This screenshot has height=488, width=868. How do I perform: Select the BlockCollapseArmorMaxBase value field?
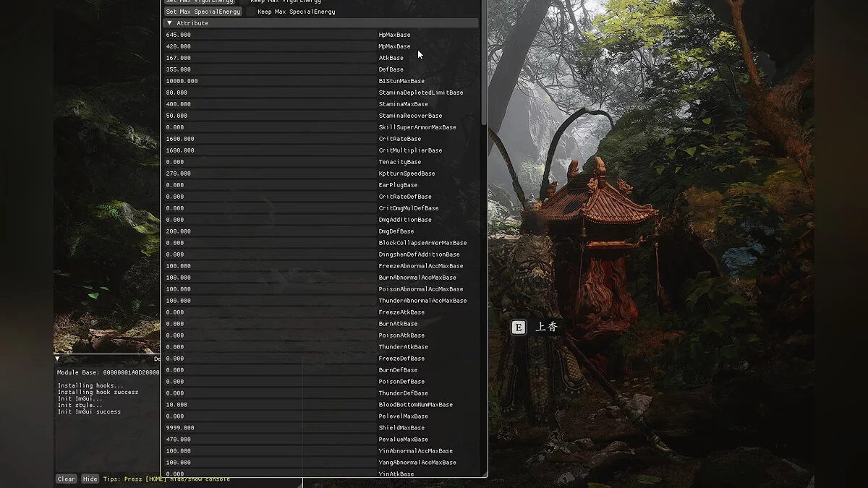tap(269, 243)
